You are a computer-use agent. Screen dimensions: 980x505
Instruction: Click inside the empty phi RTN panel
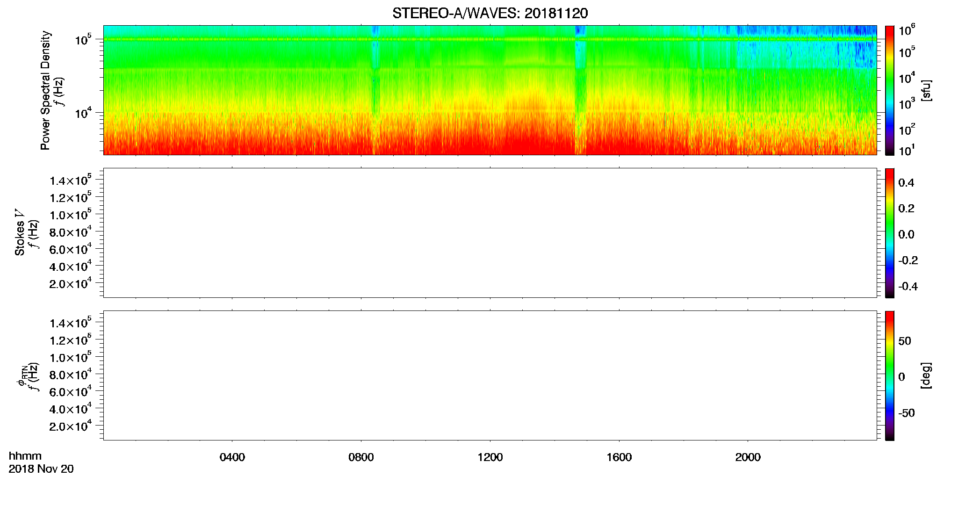pos(490,375)
